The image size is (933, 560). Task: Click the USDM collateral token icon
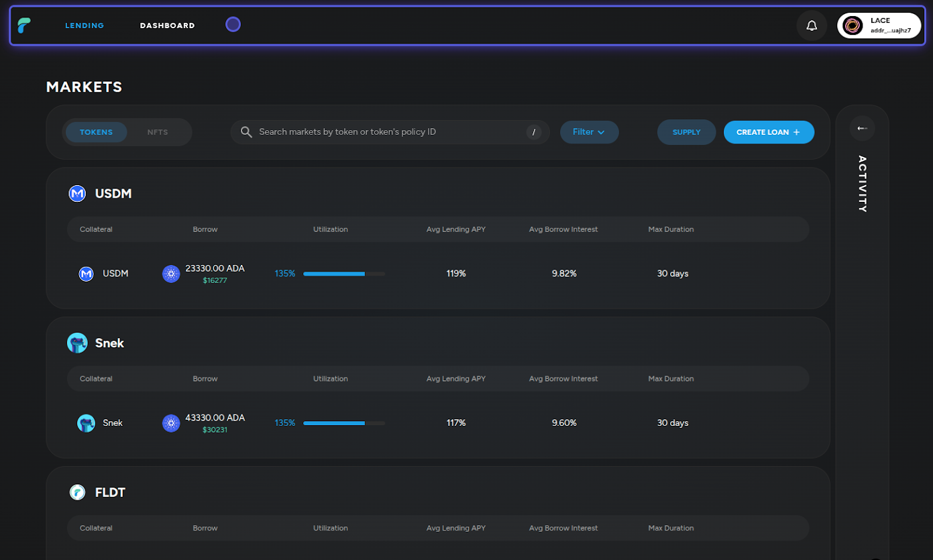86,274
